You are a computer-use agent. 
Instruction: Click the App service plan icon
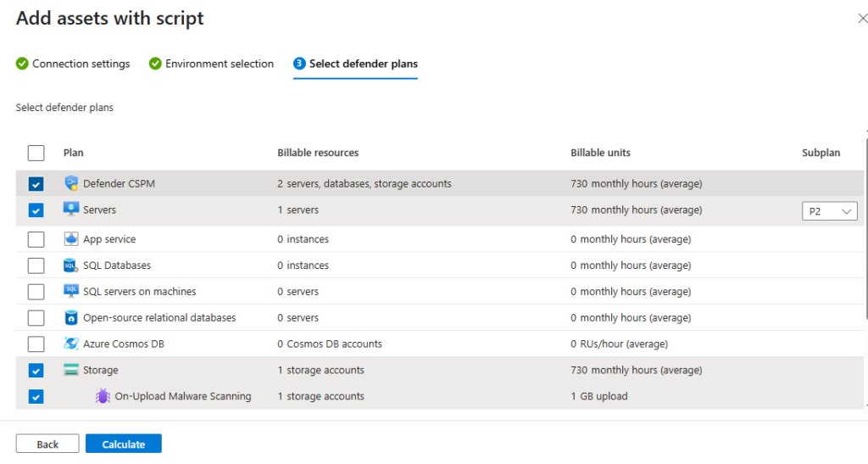point(71,238)
